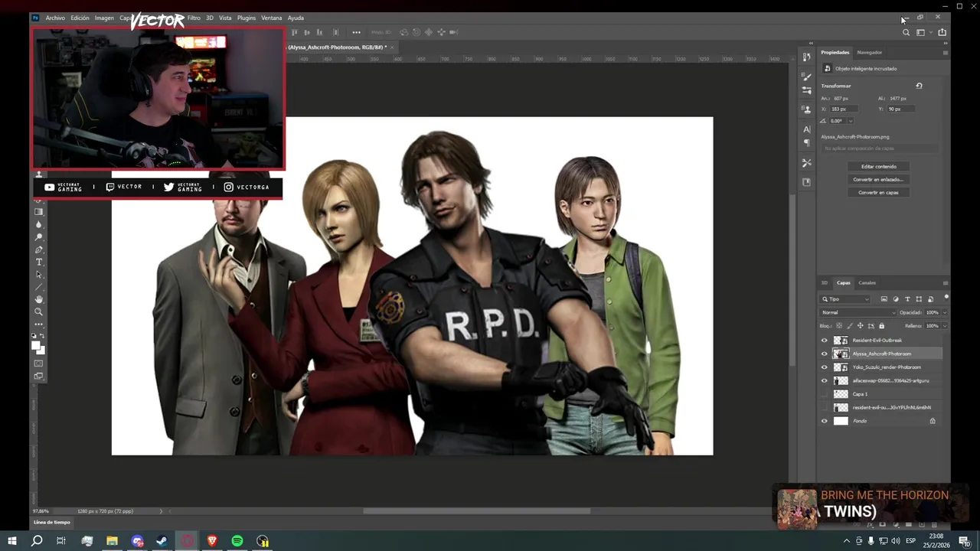The width and height of the screenshot is (980, 551).
Task: Open the Propiedades panel options menu
Action: tap(945, 52)
